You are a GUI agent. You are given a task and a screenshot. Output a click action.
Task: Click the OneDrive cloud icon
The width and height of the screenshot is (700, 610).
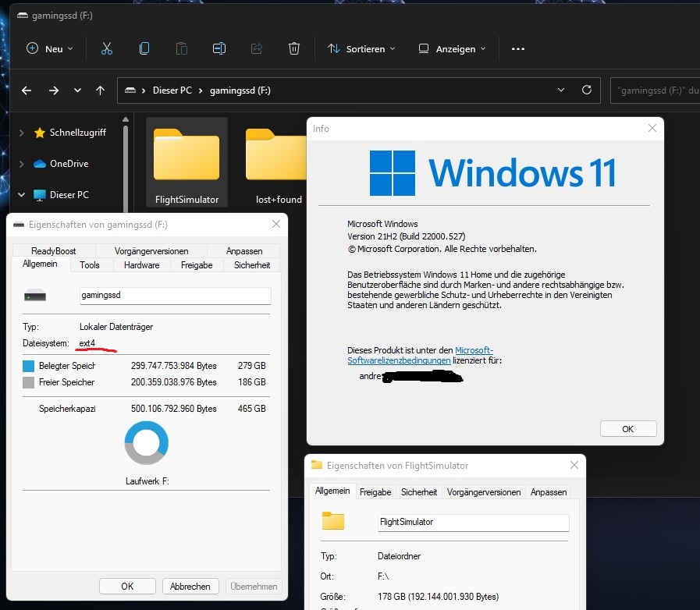[40, 164]
